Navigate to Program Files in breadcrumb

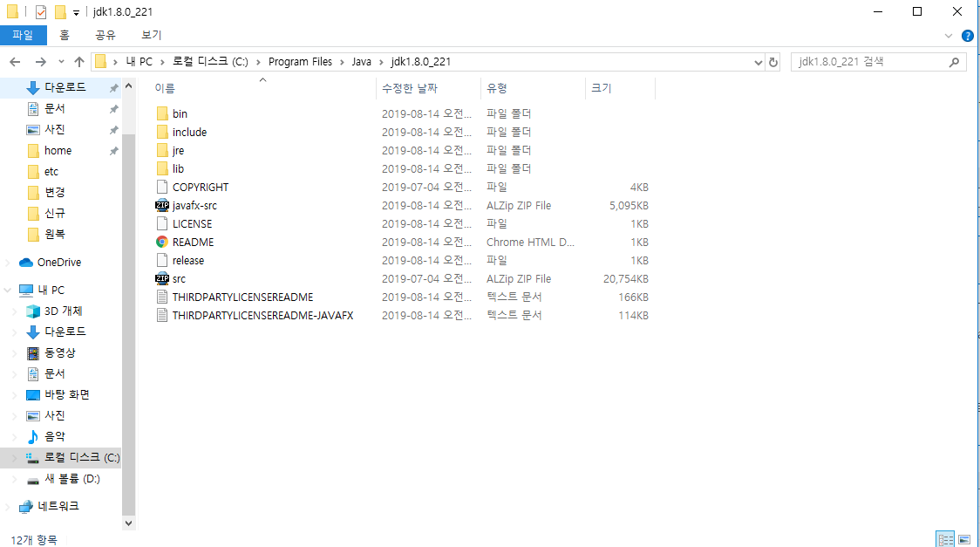300,62
